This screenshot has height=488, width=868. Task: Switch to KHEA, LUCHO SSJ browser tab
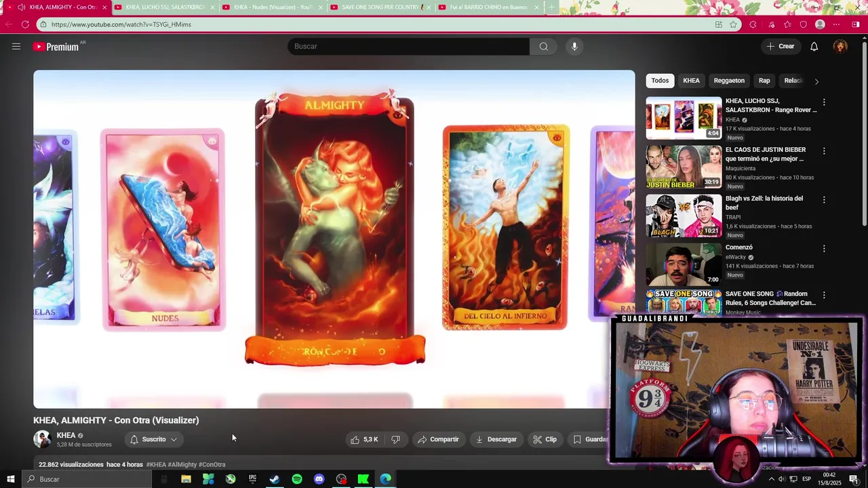click(165, 7)
